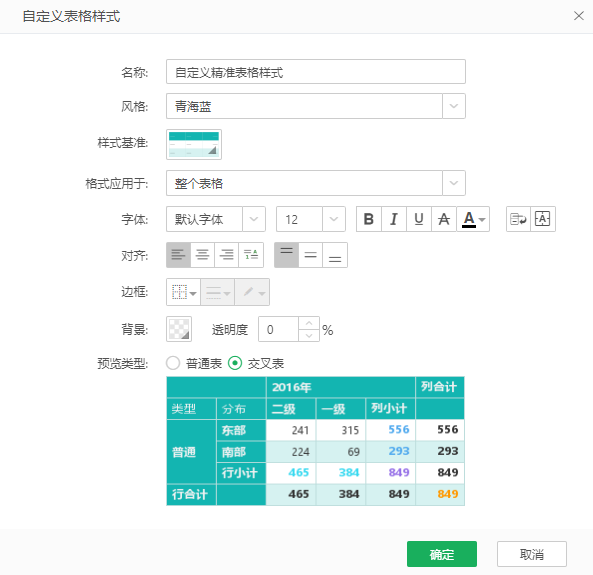
Task: Click the 行合计 row header
Action: [x=191, y=494]
